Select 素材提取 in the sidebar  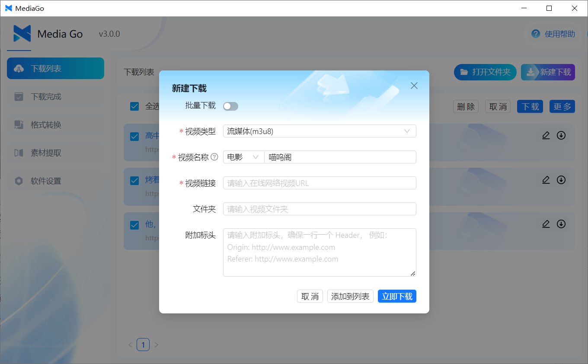point(55,153)
